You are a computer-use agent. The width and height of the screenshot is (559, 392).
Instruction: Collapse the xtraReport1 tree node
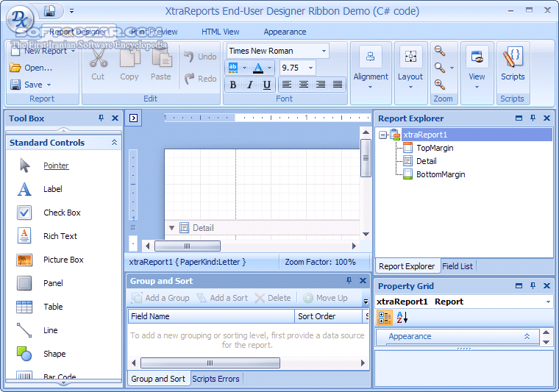[383, 135]
